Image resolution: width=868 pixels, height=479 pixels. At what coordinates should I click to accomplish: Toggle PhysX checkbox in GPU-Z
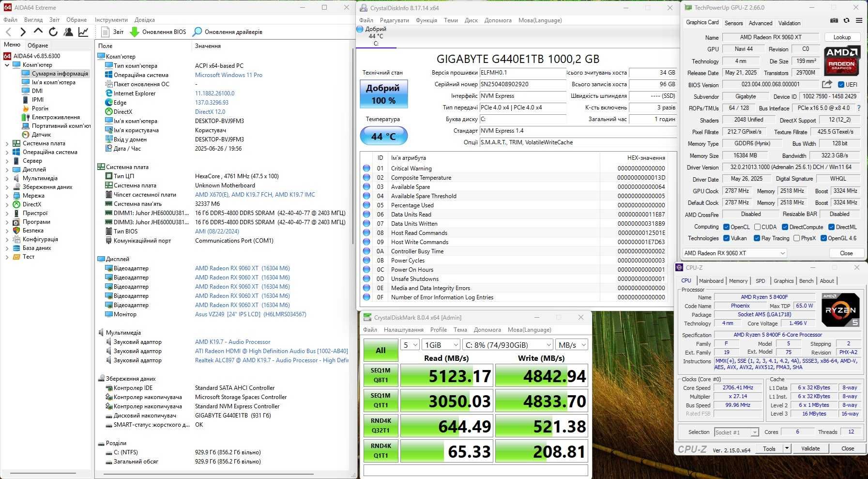click(x=796, y=238)
